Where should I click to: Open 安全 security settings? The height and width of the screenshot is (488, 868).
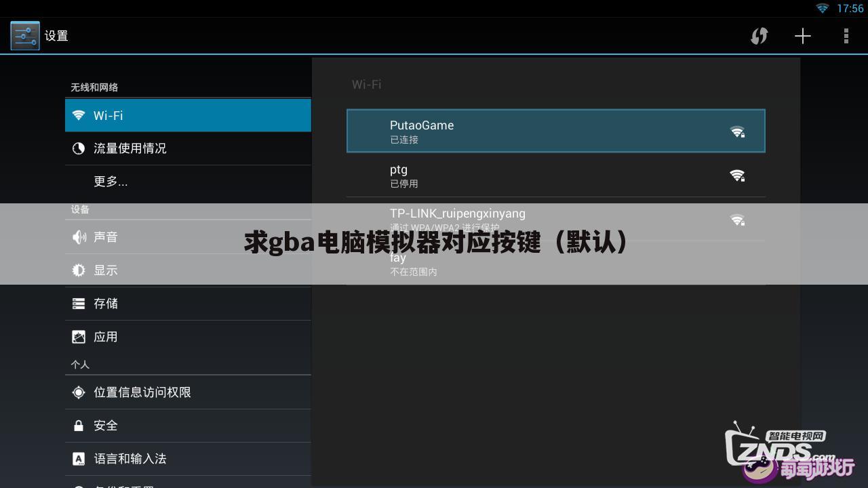click(x=188, y=426)
